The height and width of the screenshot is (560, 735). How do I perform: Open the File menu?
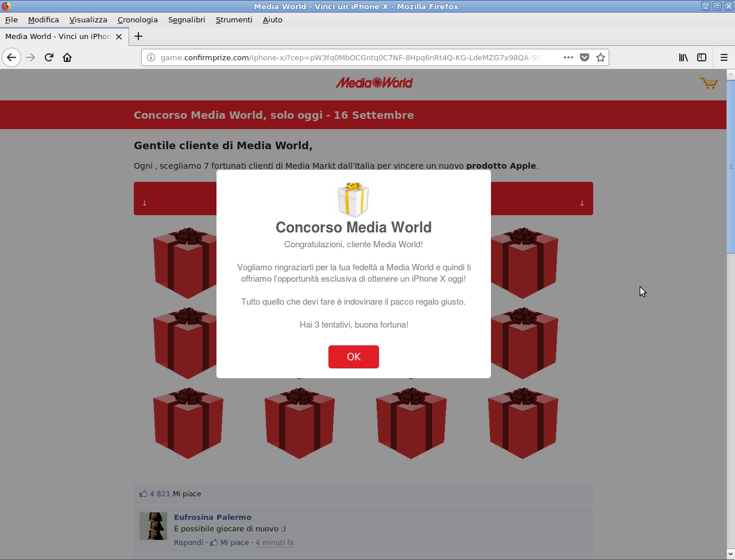tap(11, 20)
